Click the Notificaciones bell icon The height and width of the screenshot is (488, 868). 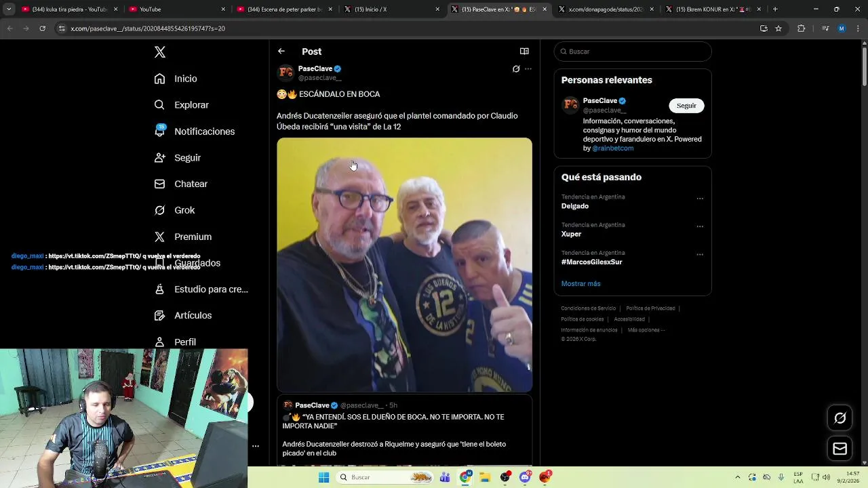159,131
